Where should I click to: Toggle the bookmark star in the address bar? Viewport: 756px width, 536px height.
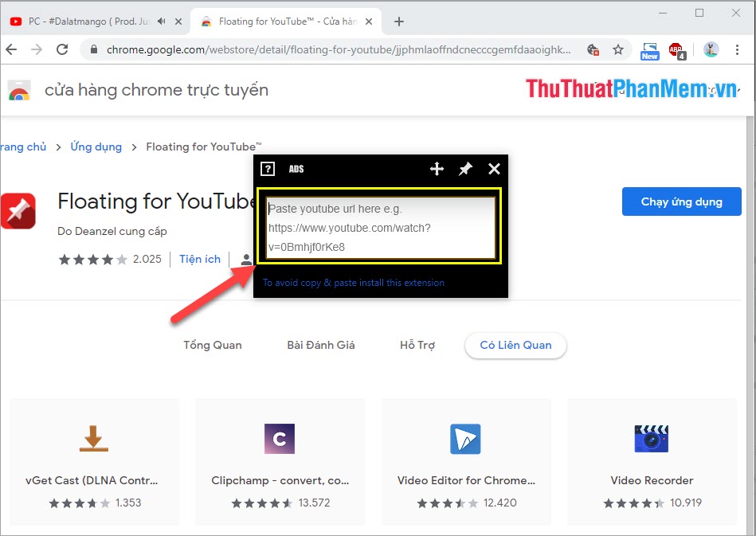(x=617, y=49)
